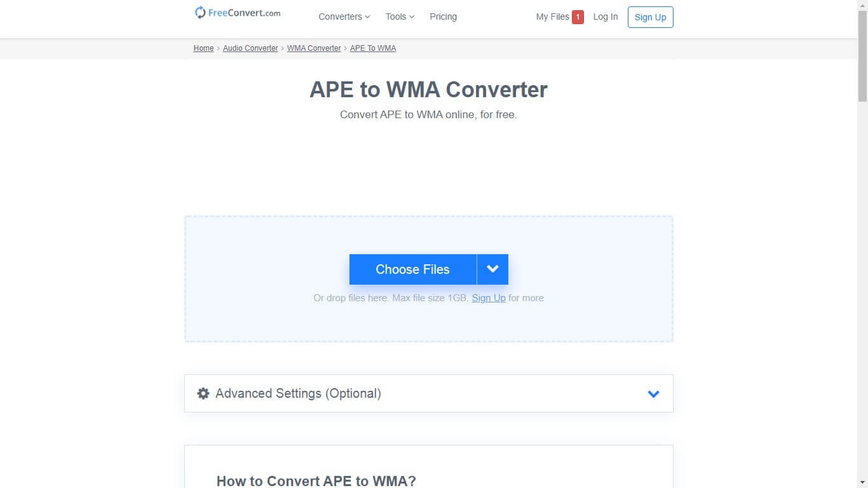Open WMA Converter breadcrumb link
868x488 pixels.
click(314, 48)
